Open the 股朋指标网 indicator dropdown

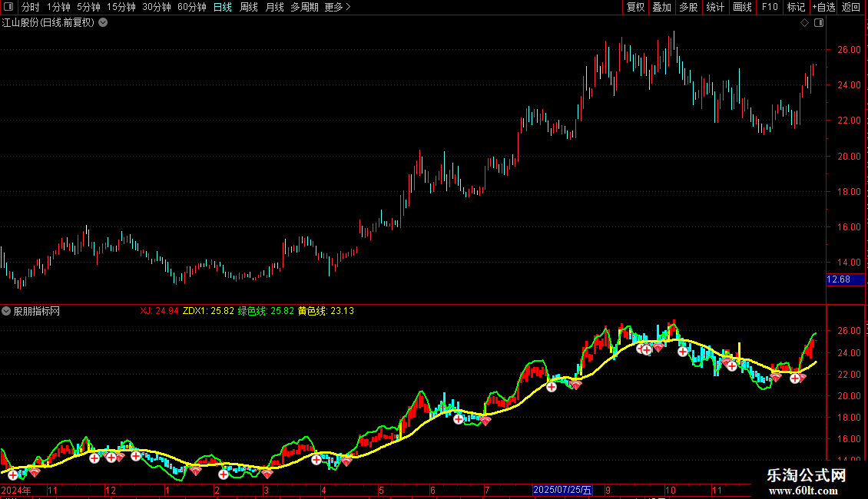pyautogui.click(x=6, y=311)
